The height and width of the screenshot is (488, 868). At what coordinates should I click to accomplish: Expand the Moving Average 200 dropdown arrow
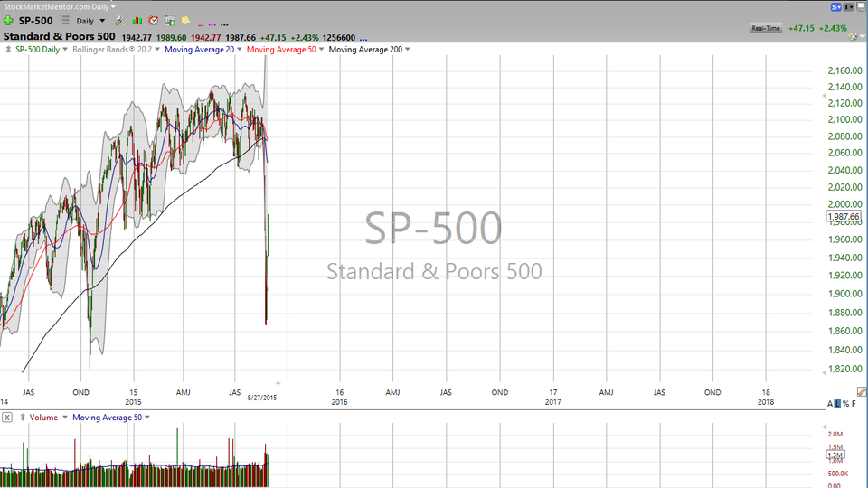point(408,49)
